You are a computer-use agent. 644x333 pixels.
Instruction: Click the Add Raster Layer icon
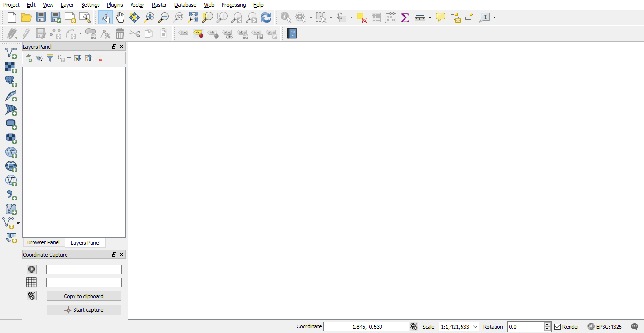[x=11, y=67]
